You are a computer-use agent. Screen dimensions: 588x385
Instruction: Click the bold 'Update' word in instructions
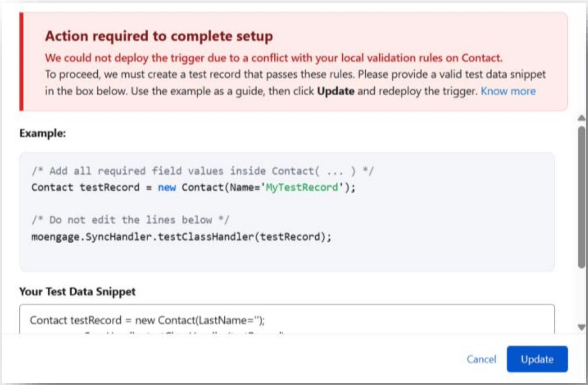336,91
